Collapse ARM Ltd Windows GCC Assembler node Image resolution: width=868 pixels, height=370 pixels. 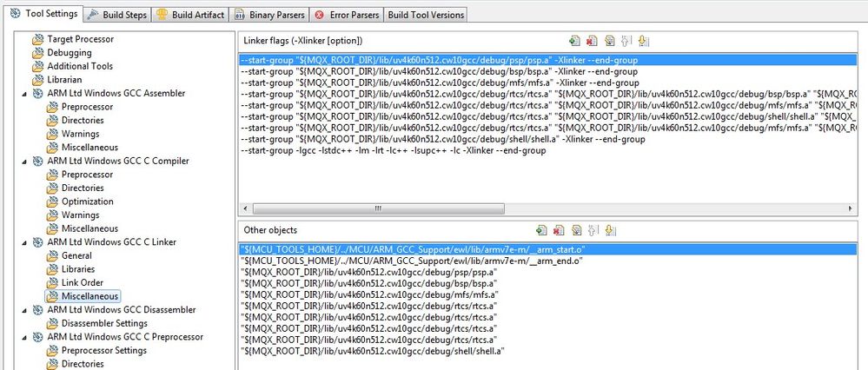click(23, 94)
